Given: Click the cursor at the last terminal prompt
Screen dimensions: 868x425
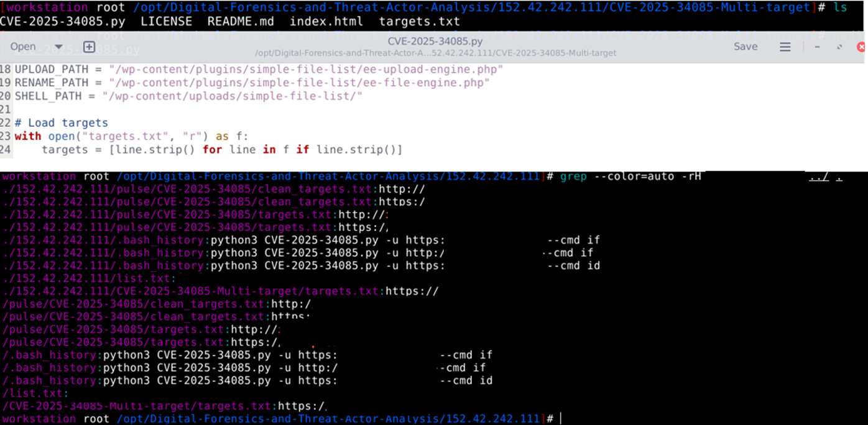Looking at the screenshot, I should coord(560,419).
